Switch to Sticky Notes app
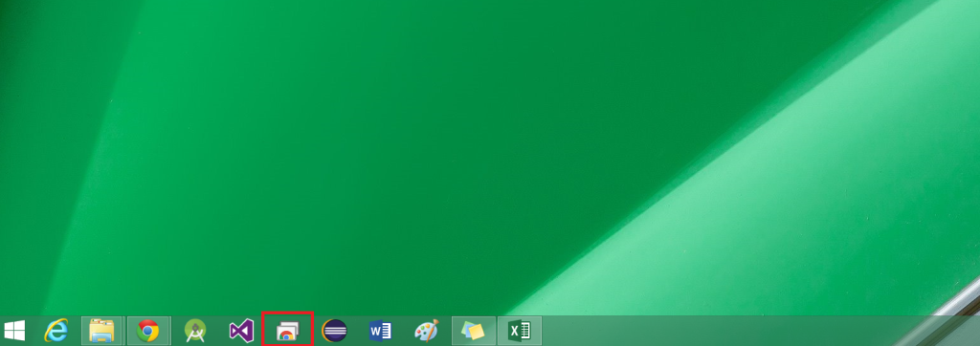980x346 pixels. (x=473, y=331)
